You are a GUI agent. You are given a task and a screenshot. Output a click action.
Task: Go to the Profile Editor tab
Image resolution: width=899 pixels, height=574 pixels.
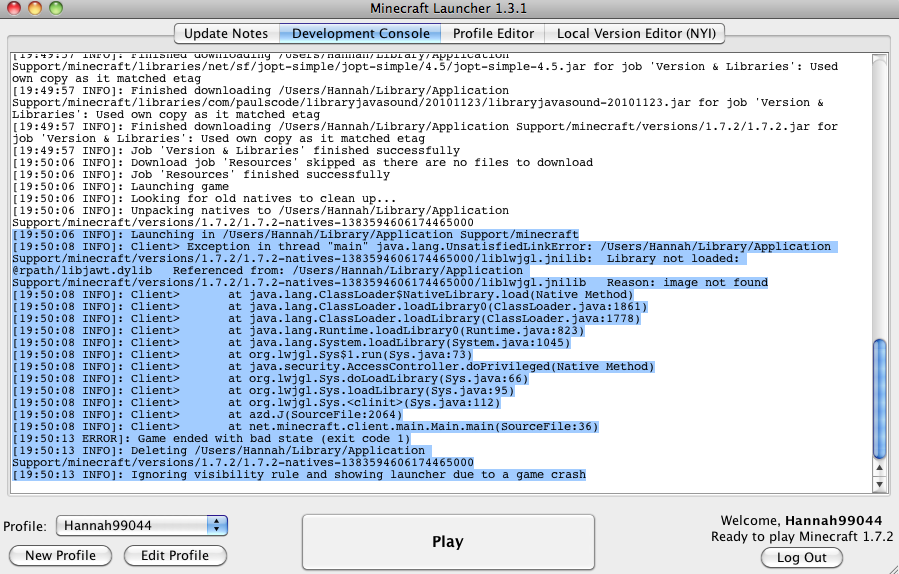[493, 33]
